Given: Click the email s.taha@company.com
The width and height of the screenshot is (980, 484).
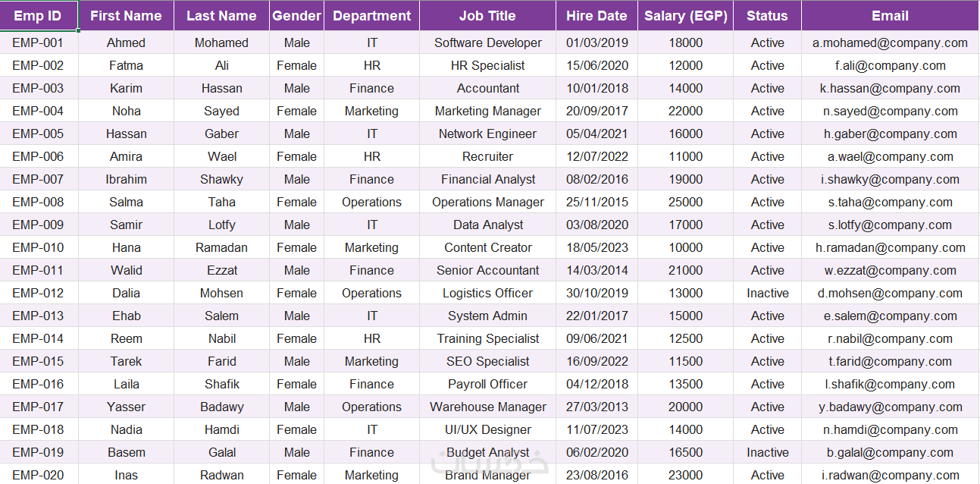Looking at the screenshot, I should (x=890, y=202).
